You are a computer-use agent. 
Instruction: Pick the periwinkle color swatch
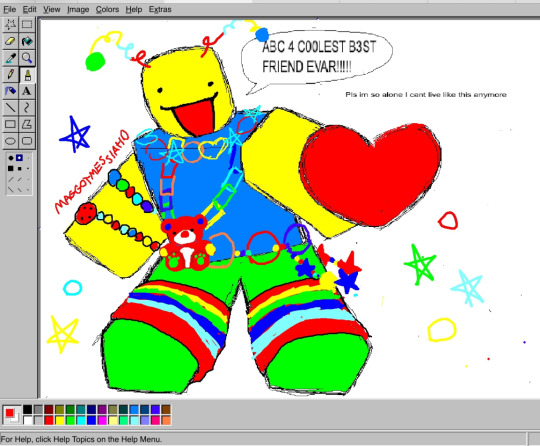145,420
